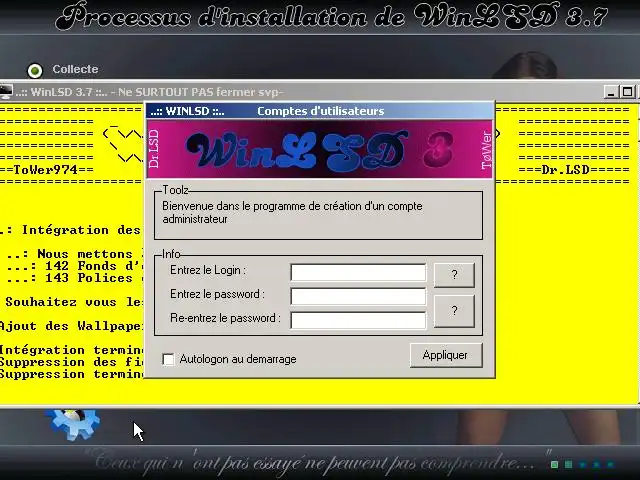Click the 'Autologon au demarrage' label text
The image size is (640, 480).
238,359
